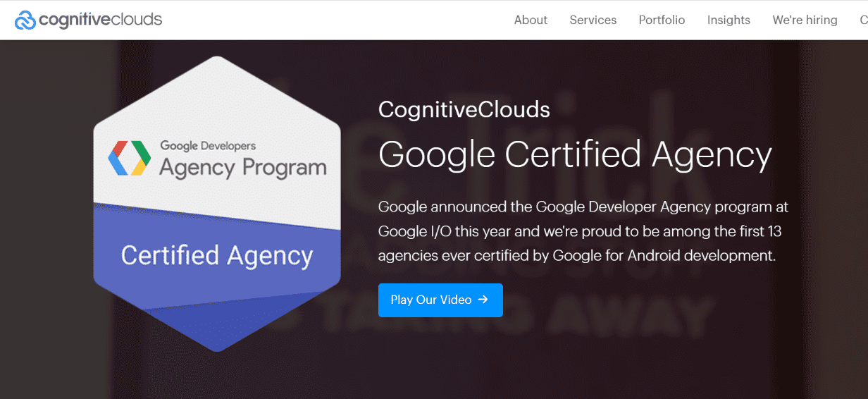Open the About page from navigation
Viewport: 868px width, 399px height.
531,20
